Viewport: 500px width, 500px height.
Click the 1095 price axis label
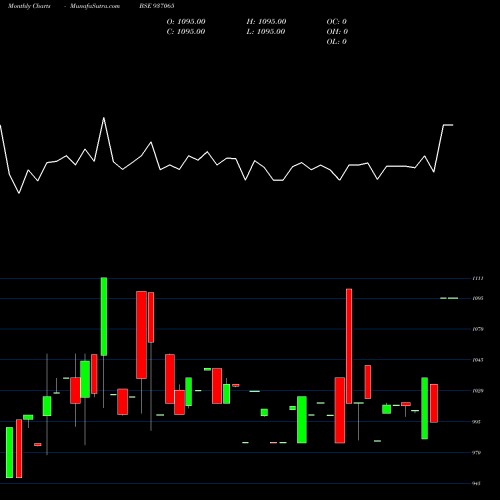[478, 298]
